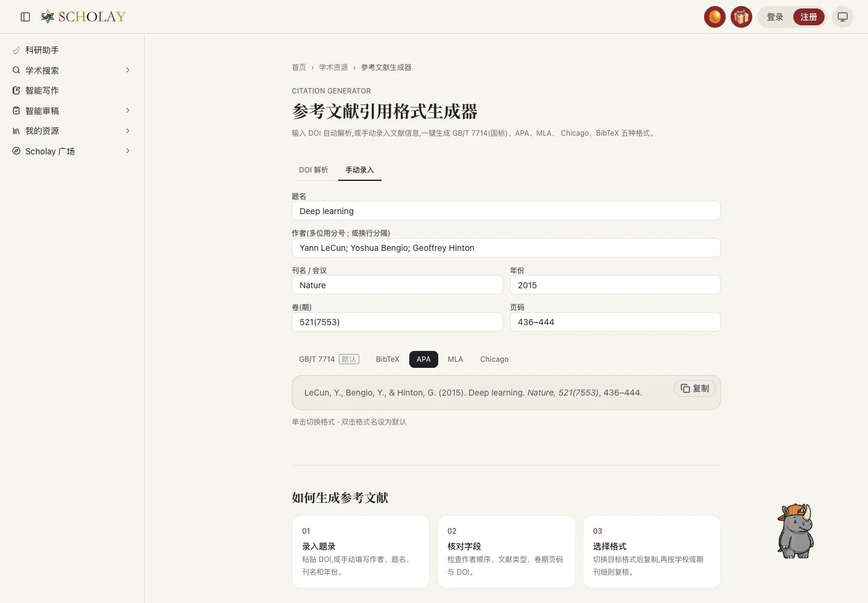Click the 参考文献生成器 breadcrumb text
The image size is (868, 603).
[x=386, y=68]
